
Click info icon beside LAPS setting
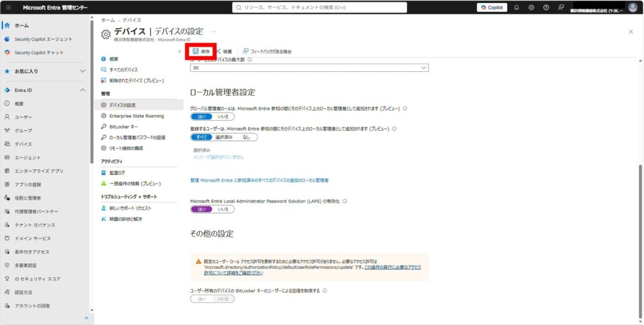[x=345, y=201]
